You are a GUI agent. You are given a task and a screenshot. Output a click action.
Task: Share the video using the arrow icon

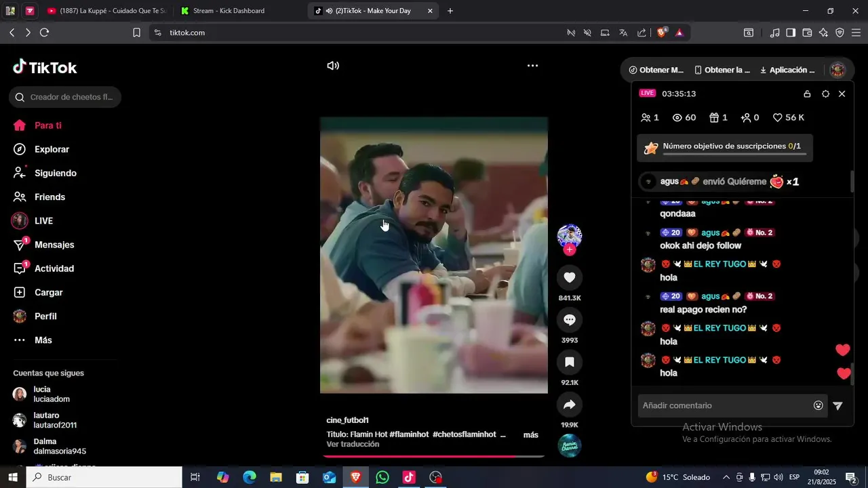570,405
